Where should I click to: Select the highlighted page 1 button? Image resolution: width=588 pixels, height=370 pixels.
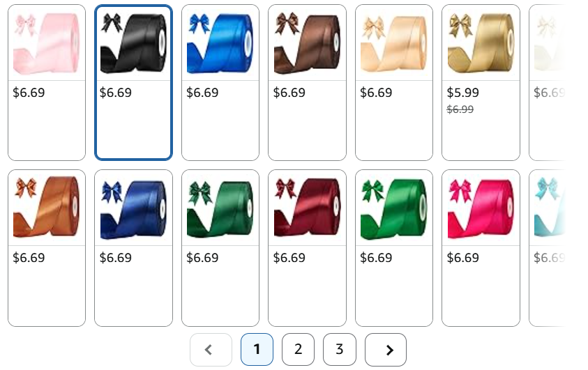point(257,350)
